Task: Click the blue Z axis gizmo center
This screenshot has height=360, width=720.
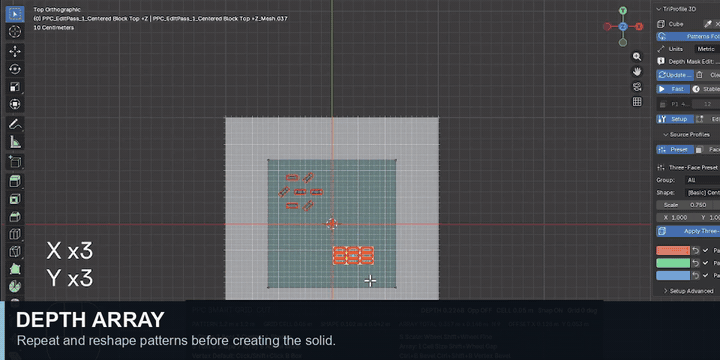Action: (623, 27)
